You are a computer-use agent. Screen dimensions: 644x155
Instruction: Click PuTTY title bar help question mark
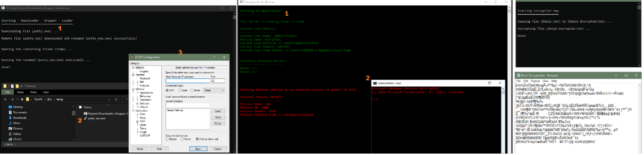[x=214, y=57]
